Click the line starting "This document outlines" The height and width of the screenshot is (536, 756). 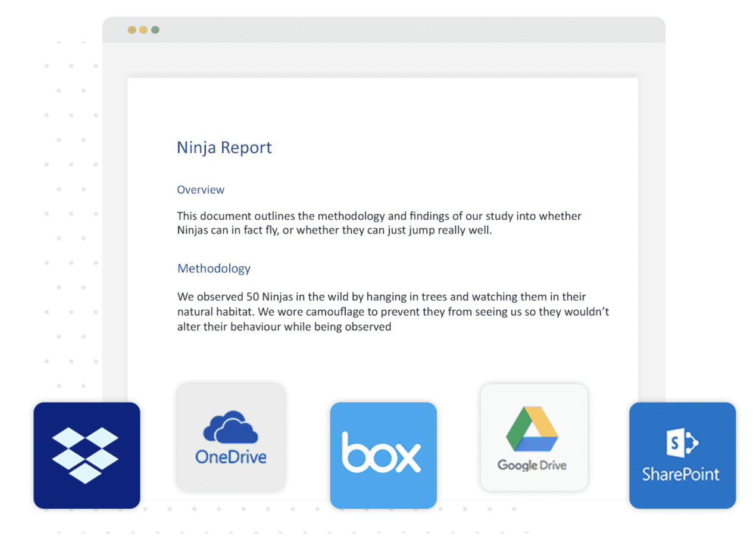coord(379,216)
